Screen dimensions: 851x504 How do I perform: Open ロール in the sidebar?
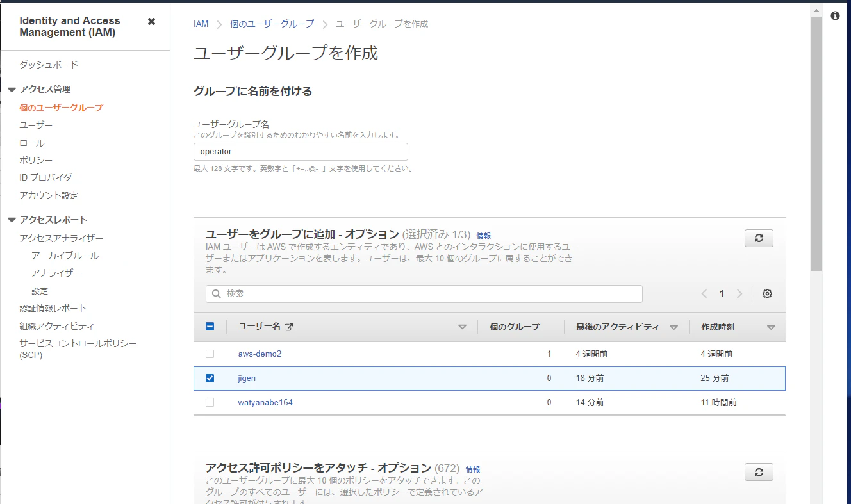32,143
